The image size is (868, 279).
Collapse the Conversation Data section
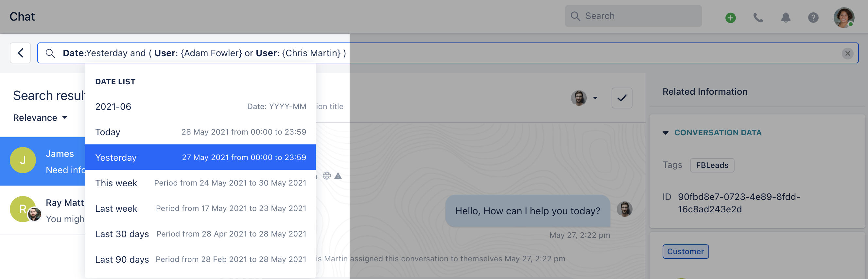[665, 133]
